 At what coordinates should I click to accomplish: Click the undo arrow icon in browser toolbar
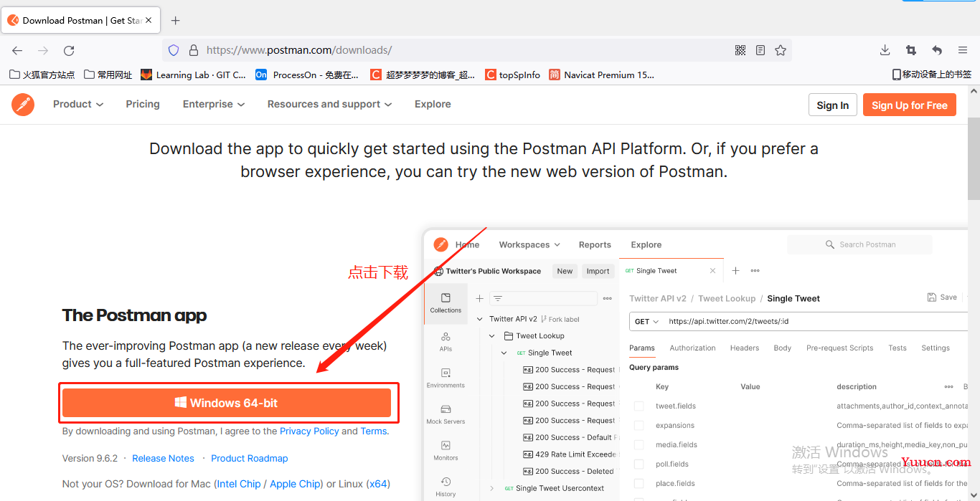[937, 50]
